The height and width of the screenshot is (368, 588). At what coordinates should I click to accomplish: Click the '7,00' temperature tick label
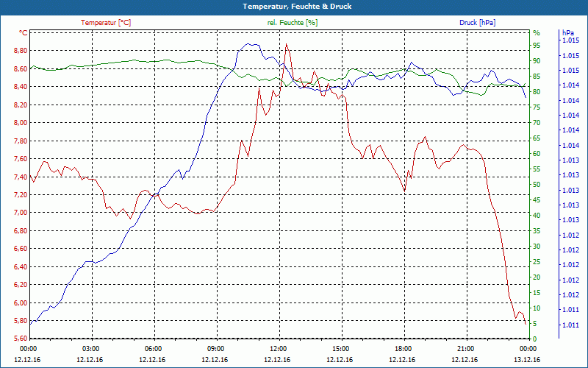(x=21, y=213)
